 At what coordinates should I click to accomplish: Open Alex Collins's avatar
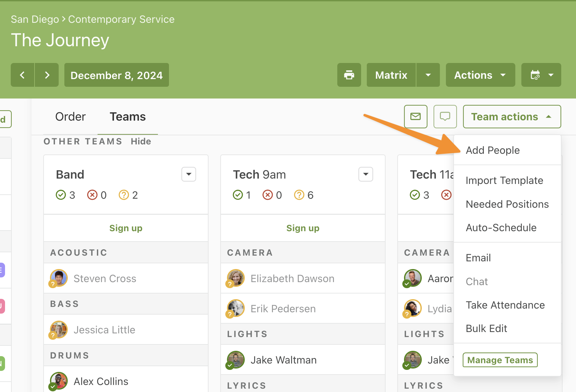pyautogui.click(x=59, y=381)
